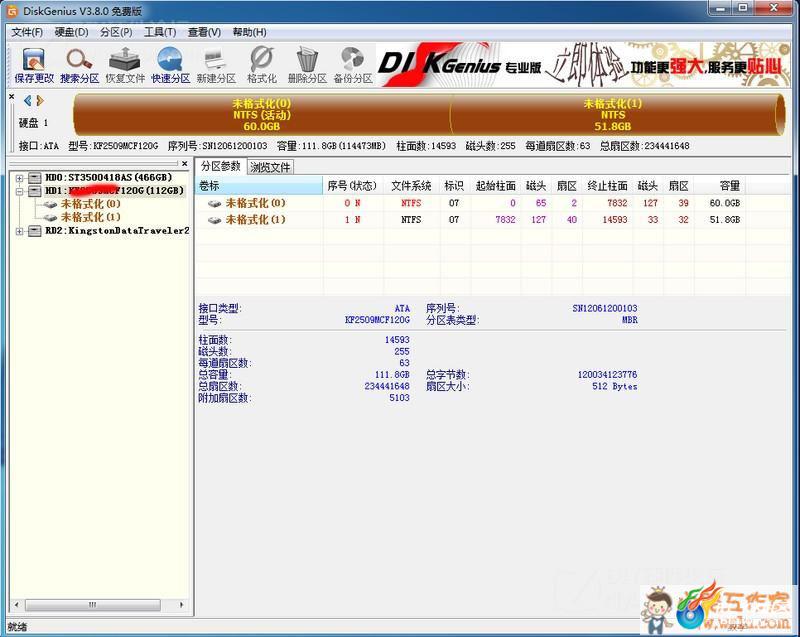Image resolution: width=800 pixels, height=637 pixels.
Task: Open the 备份分区 backup partition tool
Action: (x=353, y=65)
